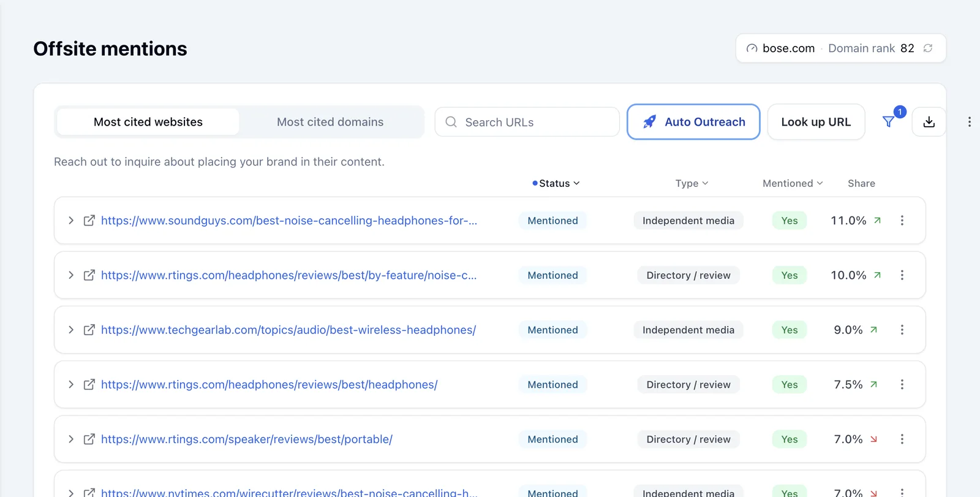
Task: Open row menu for soundguys row
Action: tap(902, 221)
